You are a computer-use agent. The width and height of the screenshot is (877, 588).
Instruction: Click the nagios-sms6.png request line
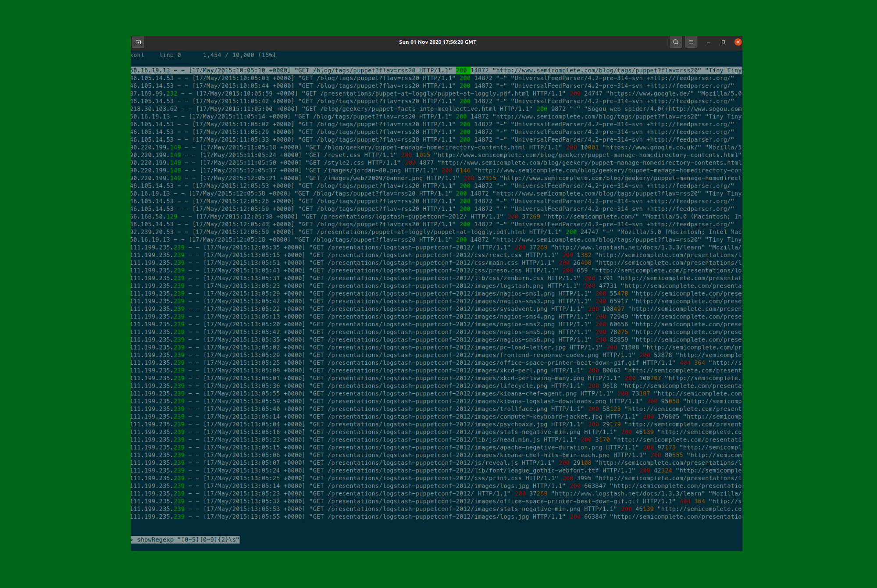point(436,339)
